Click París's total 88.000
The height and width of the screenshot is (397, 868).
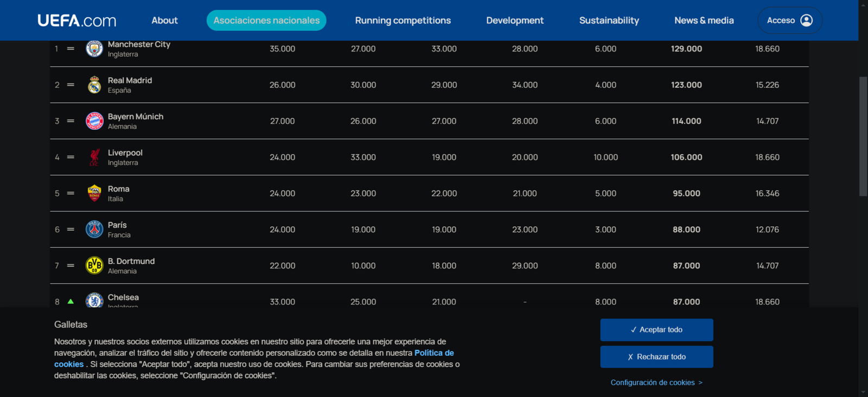point(686,229)
